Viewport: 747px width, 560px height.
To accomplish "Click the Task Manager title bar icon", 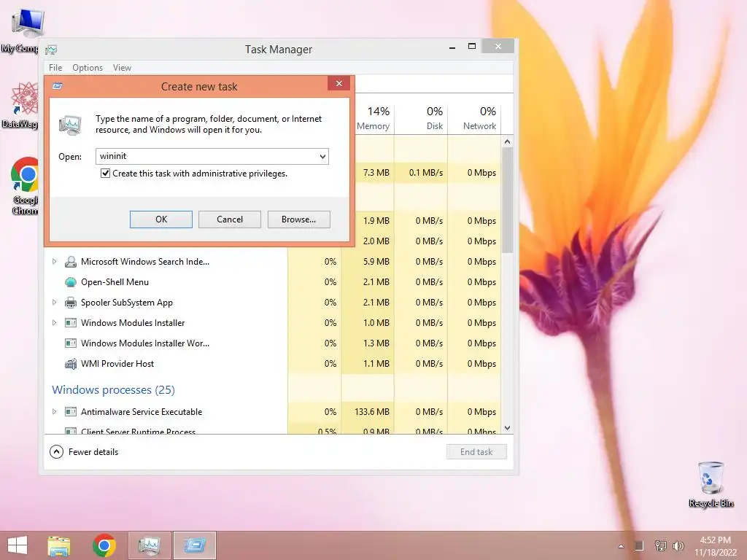I will click(51, 50).
